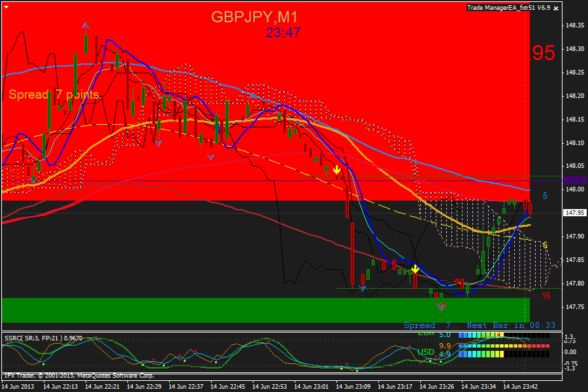Click the '14 Jun 23:26' time axis label

(x=437, y=386)
